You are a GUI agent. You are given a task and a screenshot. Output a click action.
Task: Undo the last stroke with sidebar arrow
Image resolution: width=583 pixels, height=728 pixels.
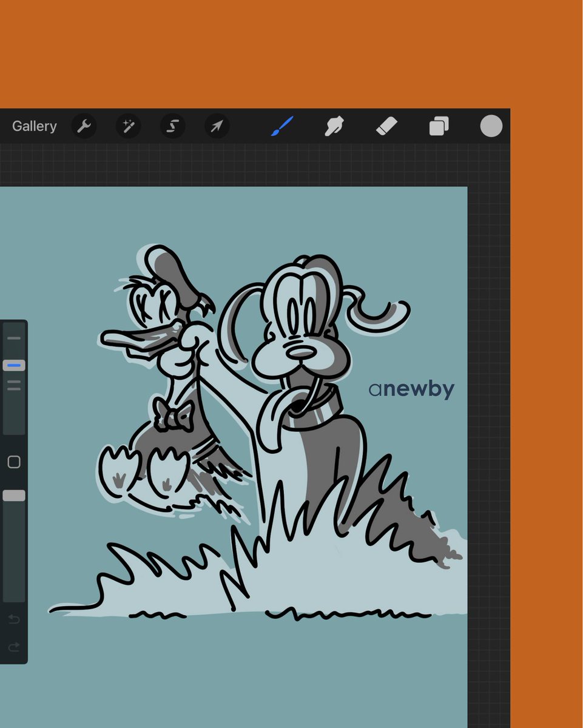tap(13, 619)
